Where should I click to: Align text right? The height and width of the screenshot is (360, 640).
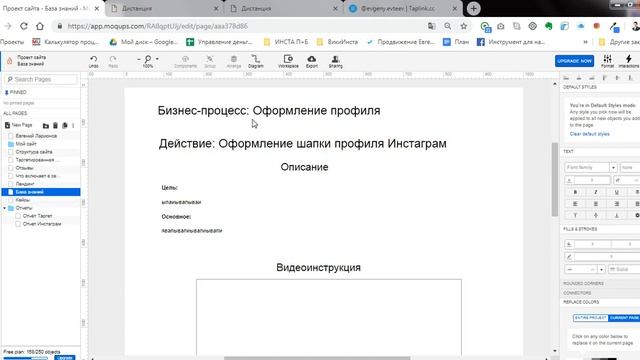click(x=616, y=204)
